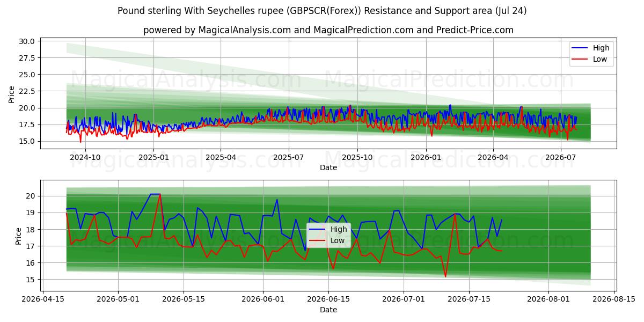Click the bottom chart '2026-05-15' date tick

184,299
